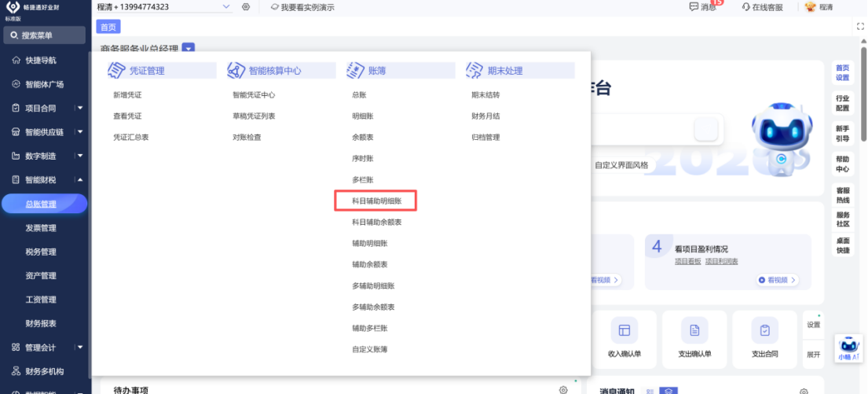Click 我要看实例演示 link
The width and height of the screenshot is (868, 394).
tap(302, 7)
